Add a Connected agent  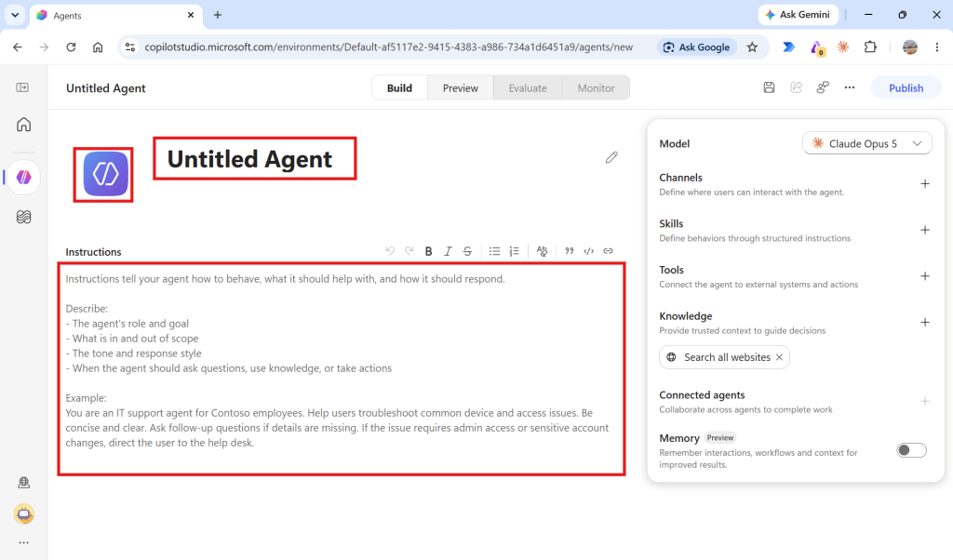(925, 402)
